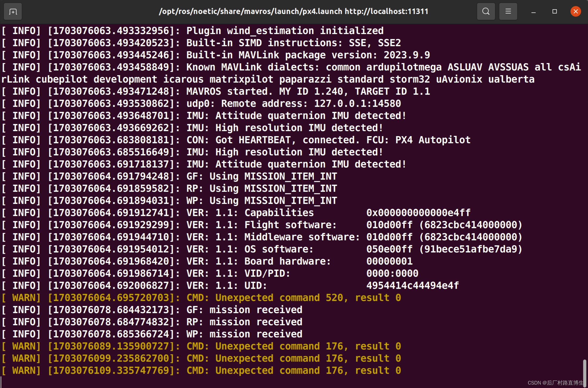
Task: Click the terminal window title text
Action: pos(293,12)
